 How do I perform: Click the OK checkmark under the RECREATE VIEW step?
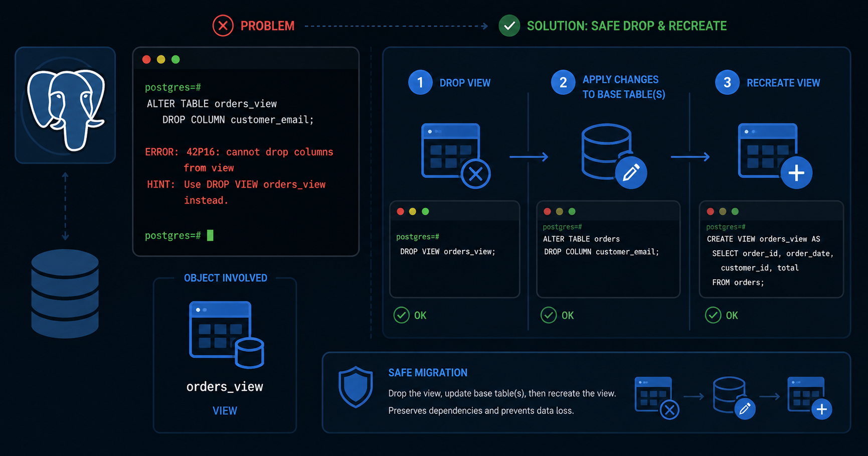(x=713, y=315)
